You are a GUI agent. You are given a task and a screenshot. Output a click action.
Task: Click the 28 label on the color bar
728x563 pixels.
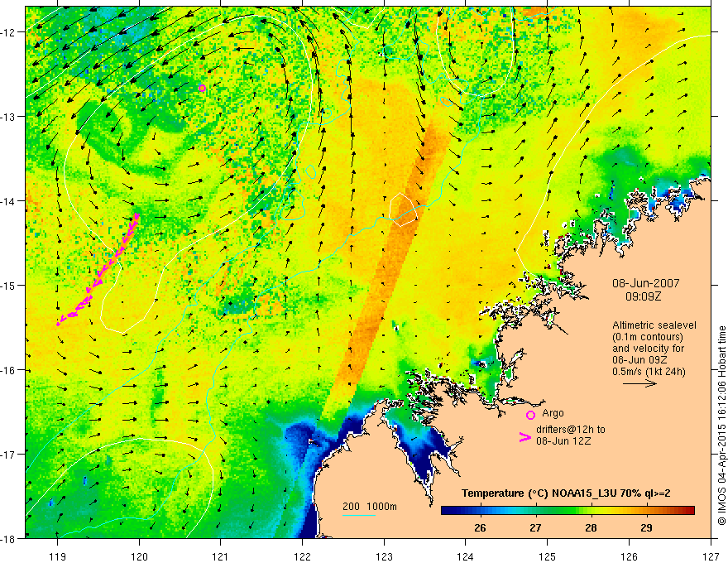tap(591, 528)
